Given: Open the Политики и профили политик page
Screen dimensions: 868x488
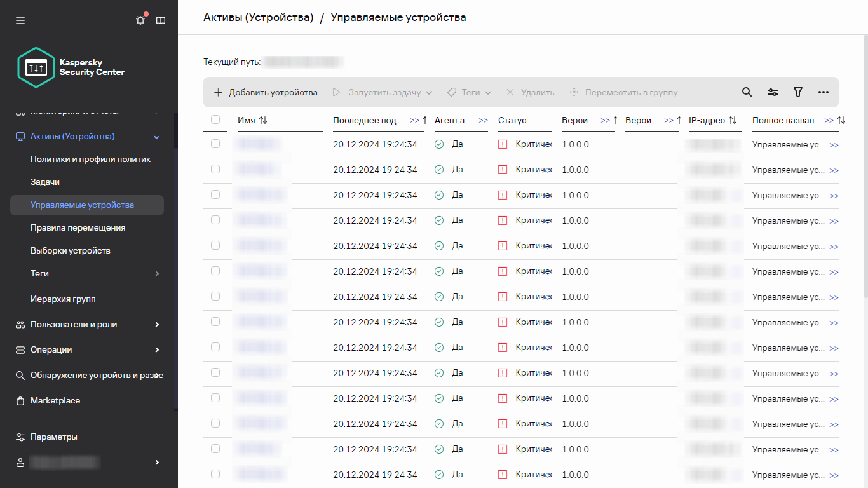Looking at the screenshot, I should click(90, 158).
